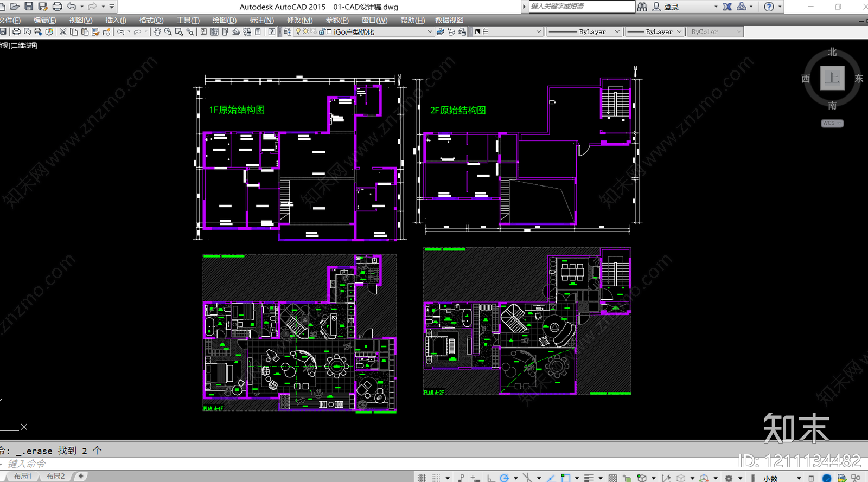The height and width of the screenshot is (482, 868).
Task: Open Autodesk Exchange Apps X icon
Action: click(x=727, y=7)
